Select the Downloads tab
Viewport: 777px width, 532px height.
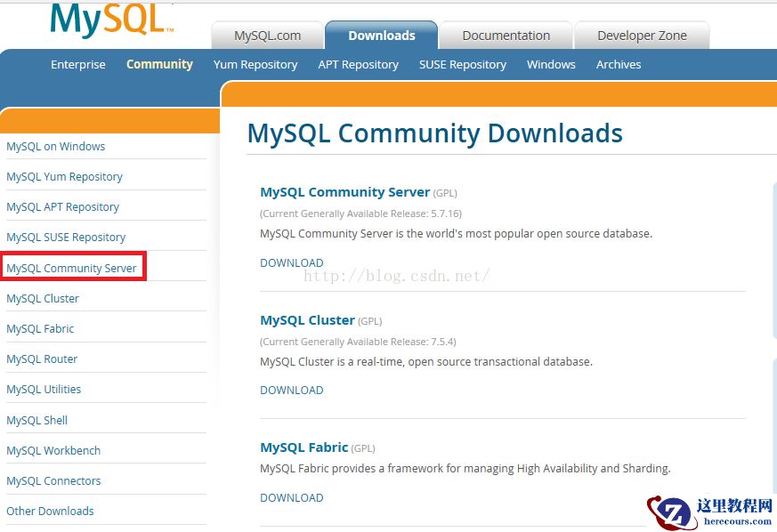382,36
